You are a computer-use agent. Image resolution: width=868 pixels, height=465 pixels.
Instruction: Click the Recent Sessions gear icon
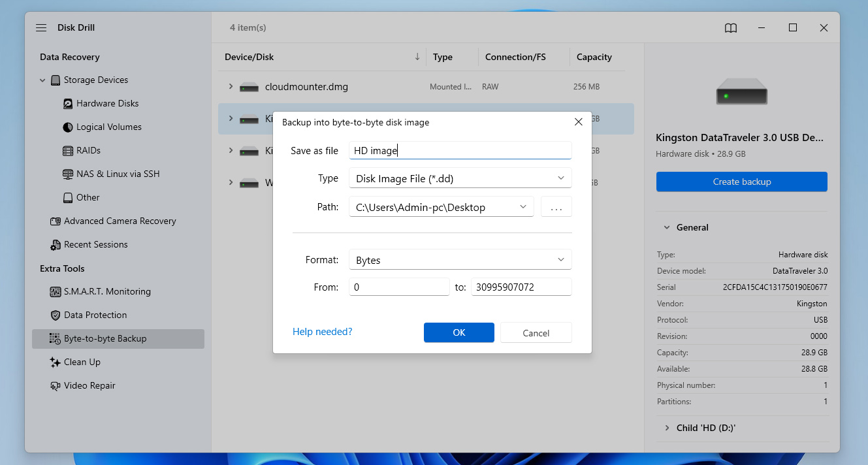[x=56, y=245]
